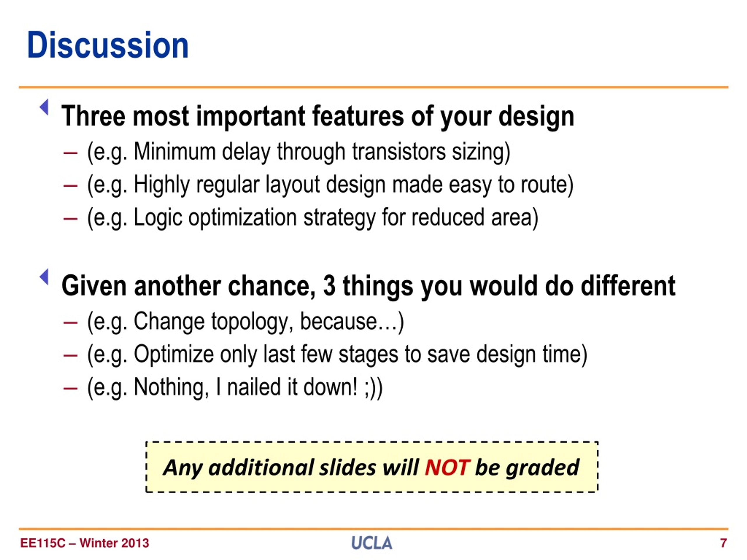Image resolution: width=747 pixels, height=560 pixels.
Task: Click the slide number 7
Action: pos(723,543)
